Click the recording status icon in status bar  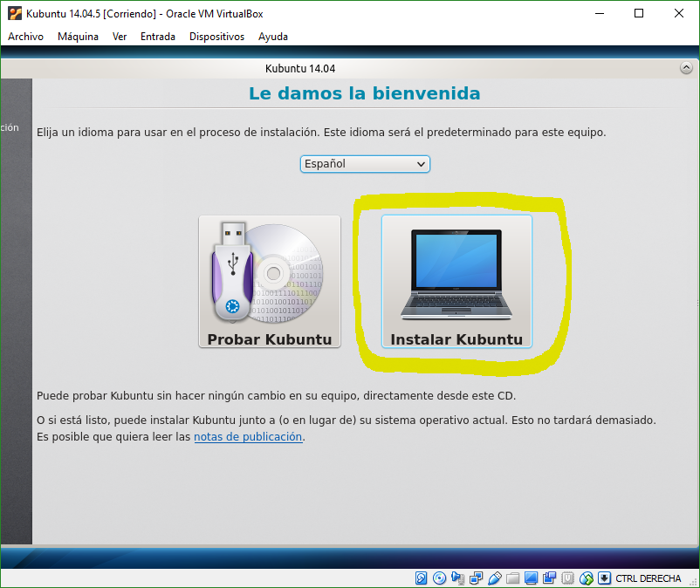tap(549, 578)
